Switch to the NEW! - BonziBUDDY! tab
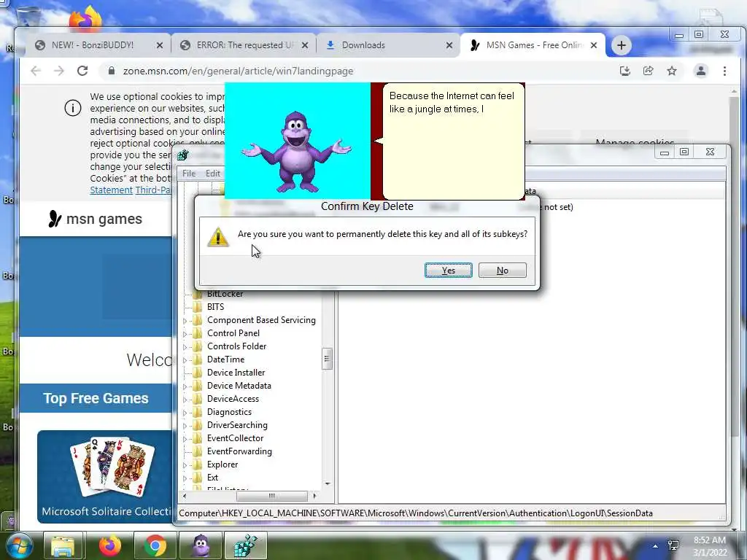 tap(93, 45)
